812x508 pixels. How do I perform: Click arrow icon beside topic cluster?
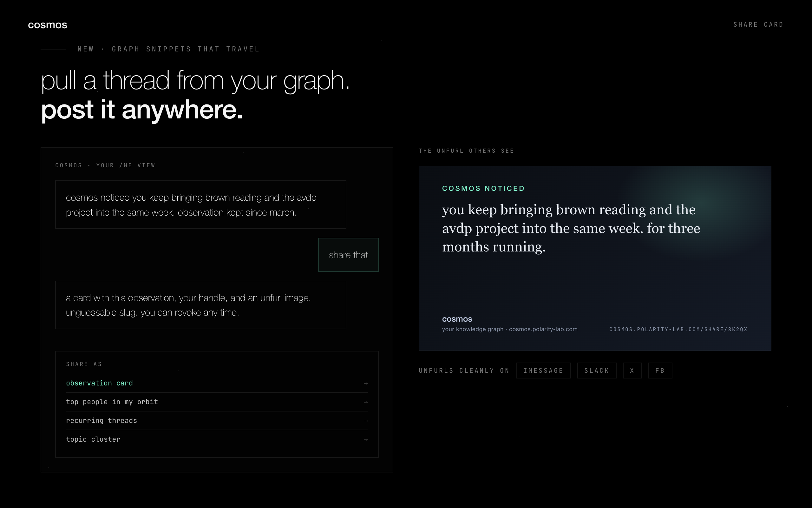pos(366,440)
